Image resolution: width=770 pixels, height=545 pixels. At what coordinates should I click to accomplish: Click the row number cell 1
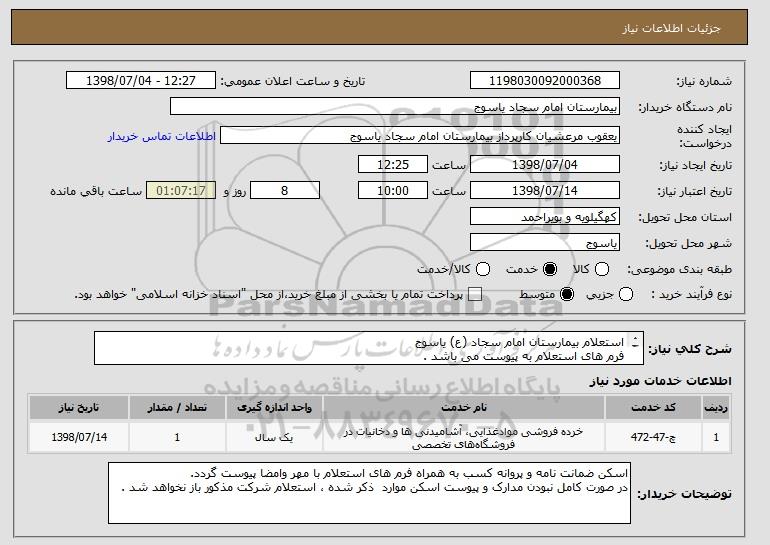[x=716, y=437]
